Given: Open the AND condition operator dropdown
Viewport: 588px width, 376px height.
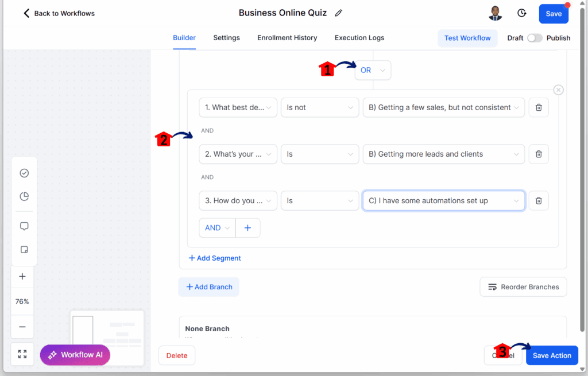Looking at the screenshot, I should [x=217, y=227].
